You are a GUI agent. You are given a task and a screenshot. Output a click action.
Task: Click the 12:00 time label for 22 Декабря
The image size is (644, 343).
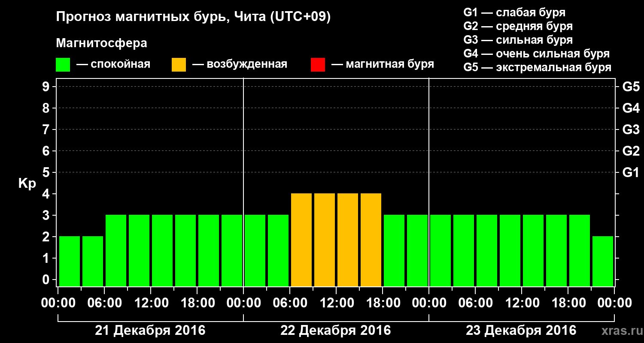pyautogui.click(x=336, y=303)
